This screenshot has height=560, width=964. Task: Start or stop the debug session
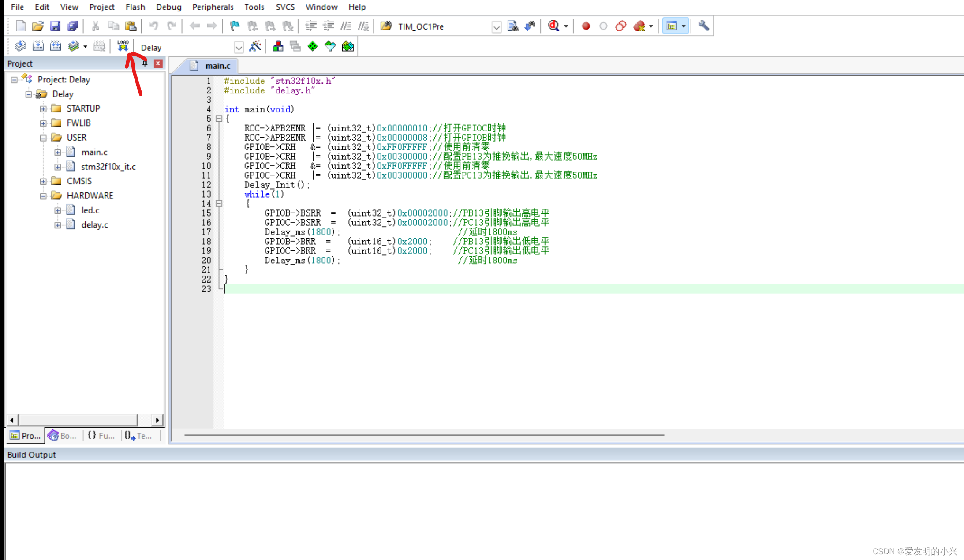553,26
